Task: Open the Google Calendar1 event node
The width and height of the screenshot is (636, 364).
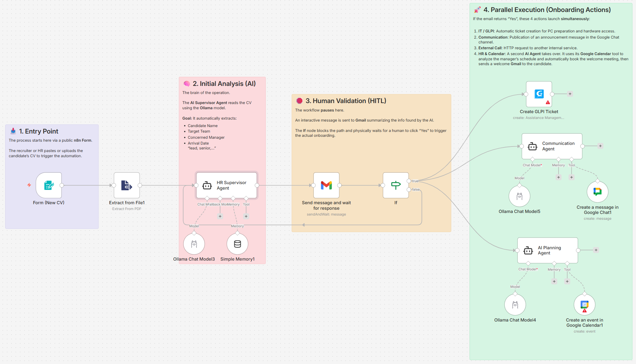Action: pyautogui.click(x=584, y=305)
